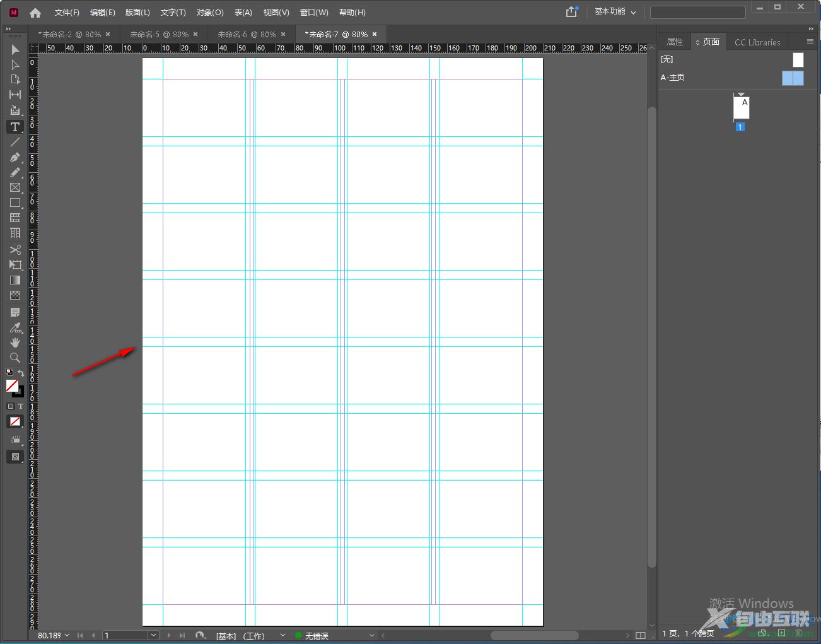The width and height of the screenshot is (821, 644).
Task: Switch to the 属性 panel tab
Action: point(675,42)
